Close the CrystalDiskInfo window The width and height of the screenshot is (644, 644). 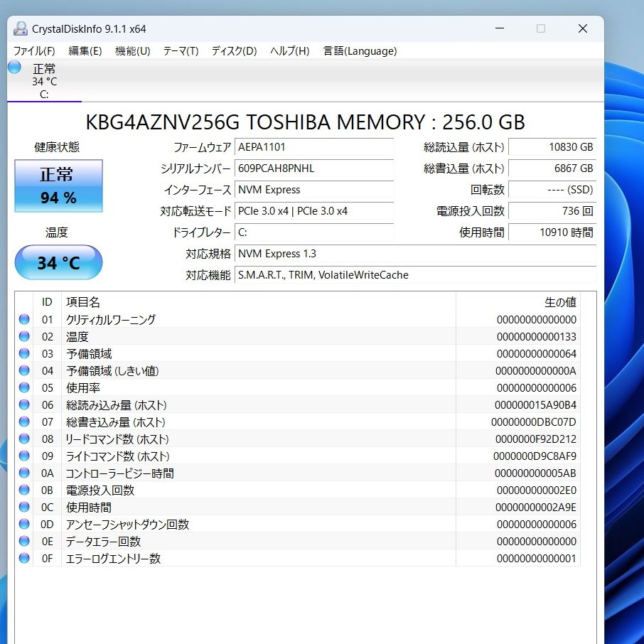click(582, 28)
